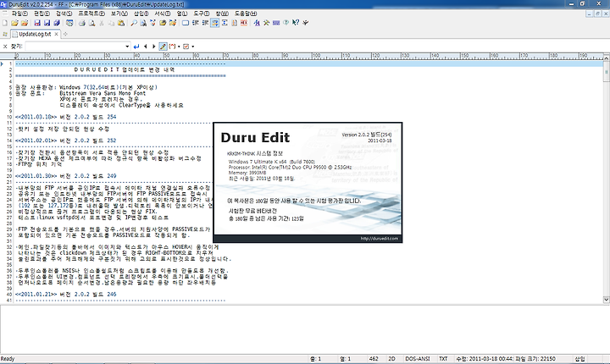Cut selection with the scissors icon

pos(102,23)
